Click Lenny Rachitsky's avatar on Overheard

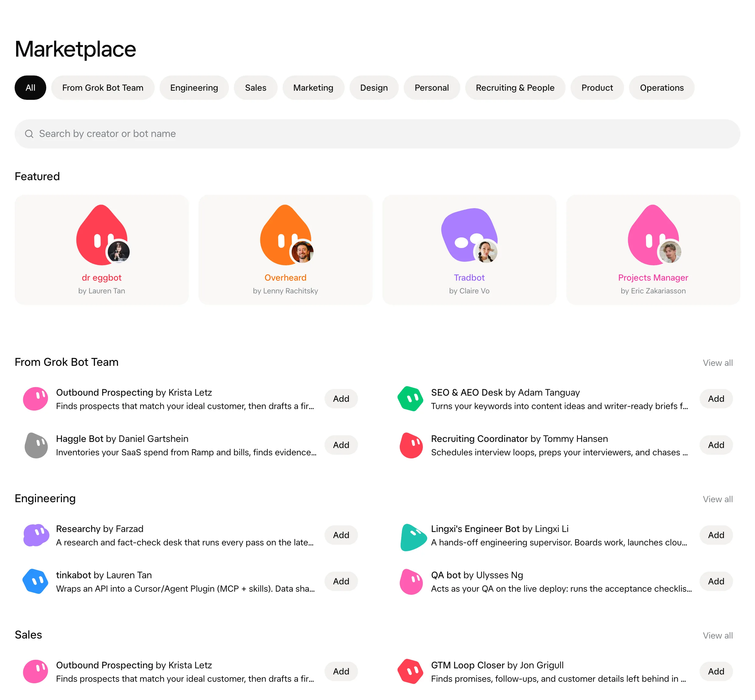[302, 252]
